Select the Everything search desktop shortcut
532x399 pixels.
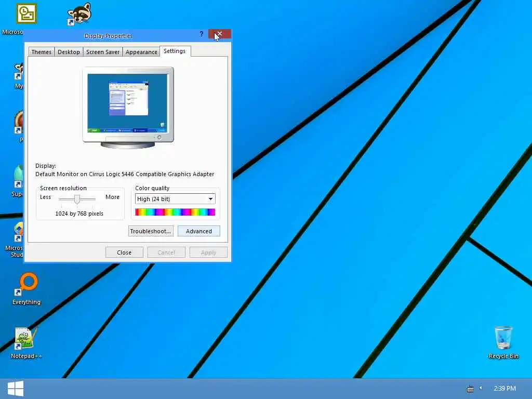click(x=26, y=289)
